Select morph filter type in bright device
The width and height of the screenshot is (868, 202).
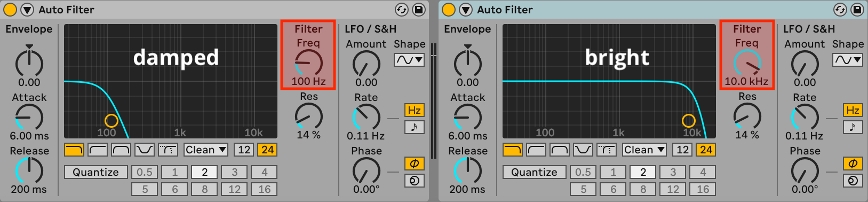pos(607,150)
